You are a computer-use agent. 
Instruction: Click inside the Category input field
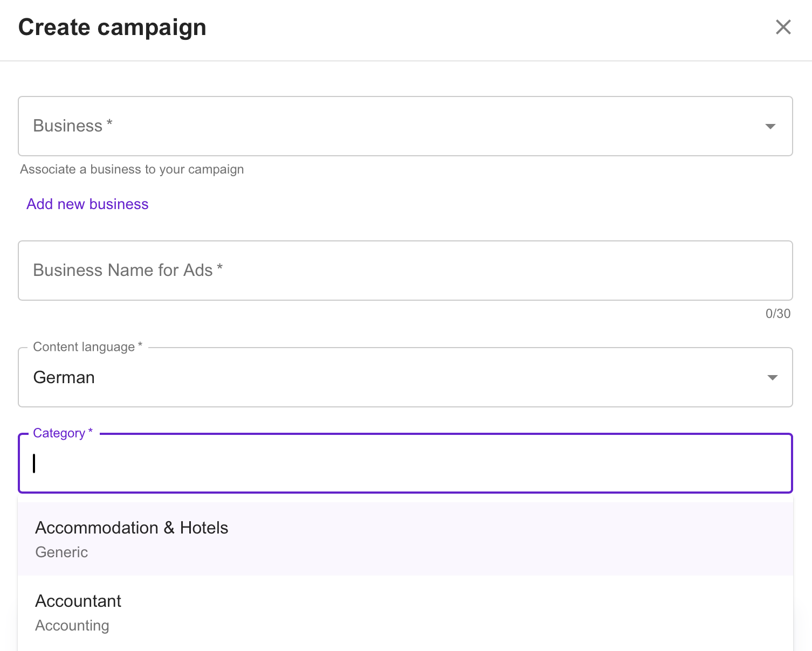tap(404, 463)
